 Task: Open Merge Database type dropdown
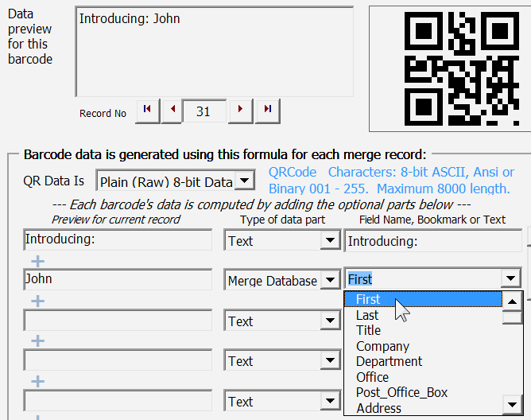(329, 280)
